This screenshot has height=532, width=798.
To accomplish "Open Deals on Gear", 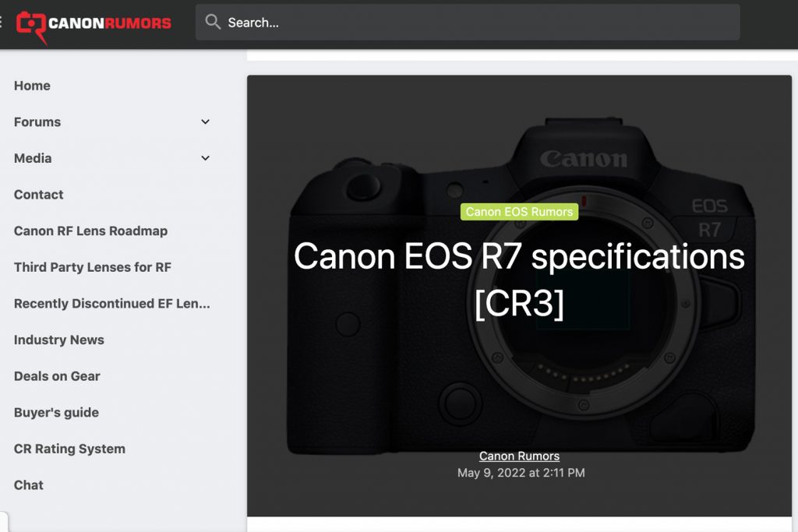I will pos(57,376).
